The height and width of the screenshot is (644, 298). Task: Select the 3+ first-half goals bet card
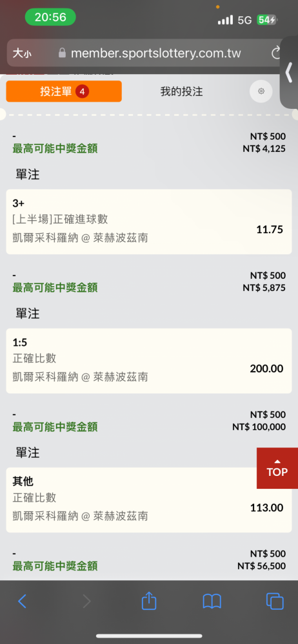tap(149, 222)
